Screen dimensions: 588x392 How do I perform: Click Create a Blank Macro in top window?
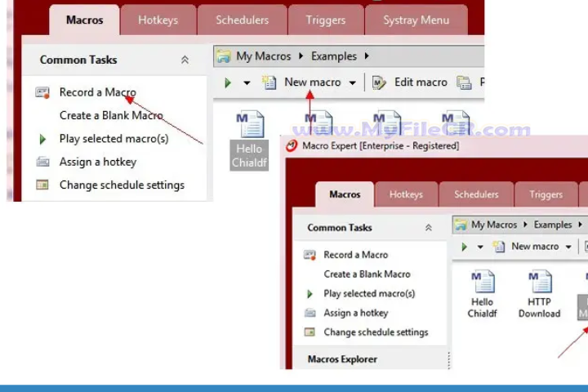point(111,115)
